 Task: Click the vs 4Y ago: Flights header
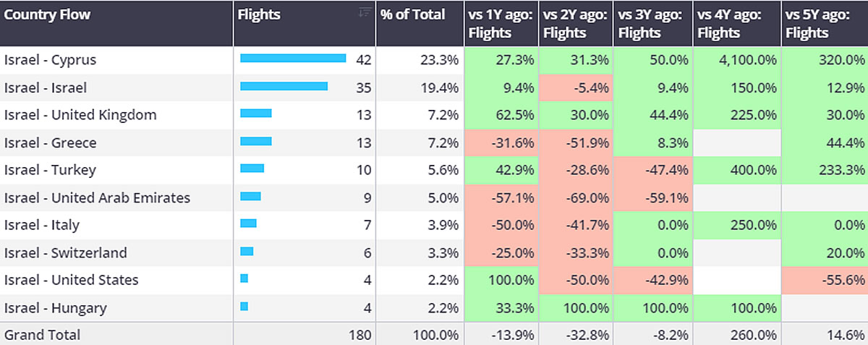coord(728,23)
